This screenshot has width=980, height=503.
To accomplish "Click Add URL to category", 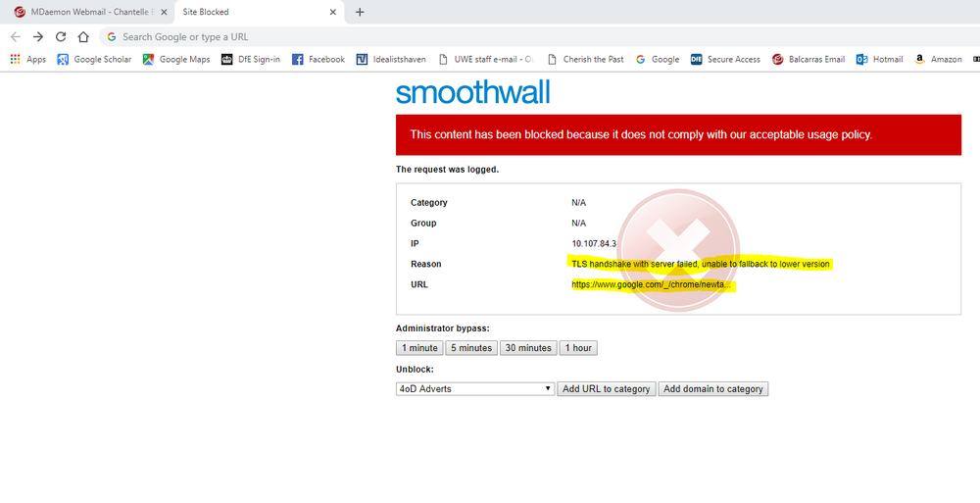I will [607, 389].
